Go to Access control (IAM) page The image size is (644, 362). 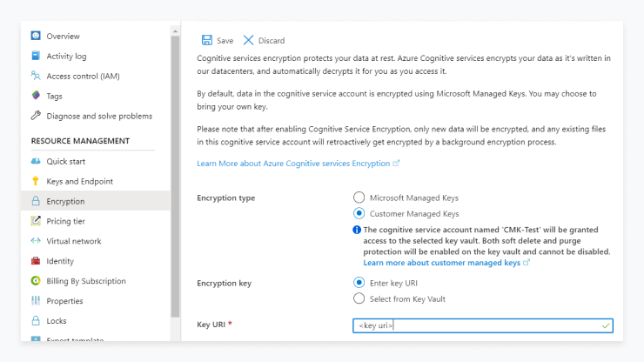pyautogui.click(x=83, y=76)
